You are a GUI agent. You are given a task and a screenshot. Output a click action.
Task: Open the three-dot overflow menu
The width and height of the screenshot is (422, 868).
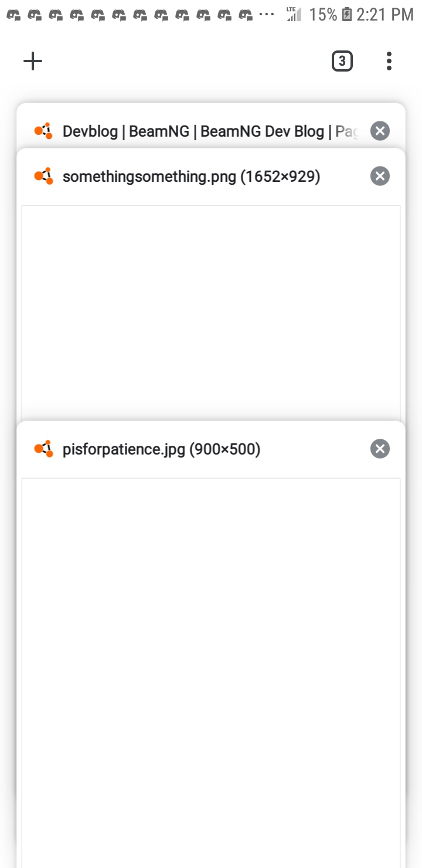389,61
